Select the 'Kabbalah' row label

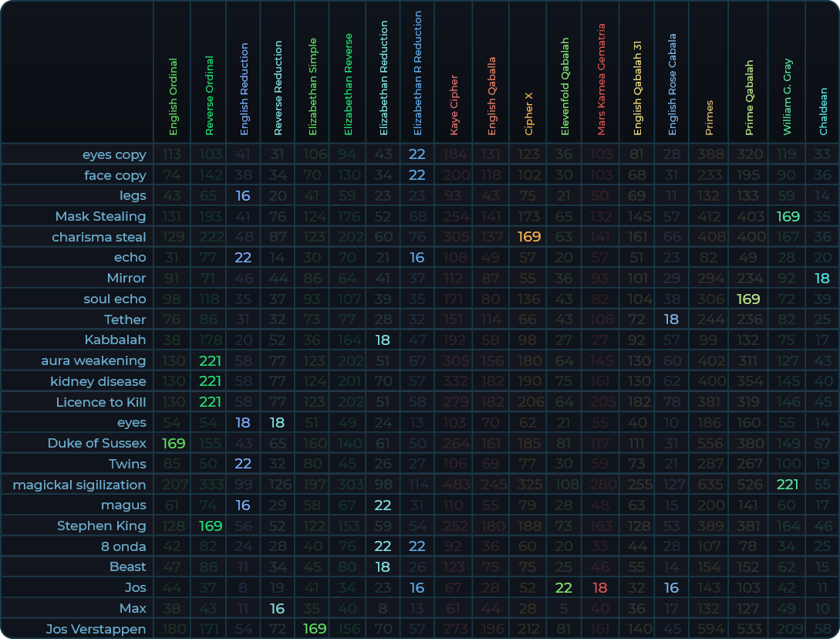coord(115,340)
